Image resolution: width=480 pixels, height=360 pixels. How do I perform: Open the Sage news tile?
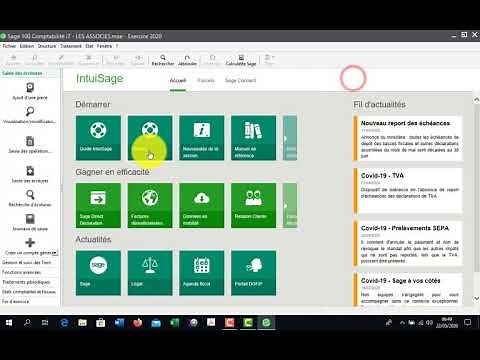pos(98,273)
